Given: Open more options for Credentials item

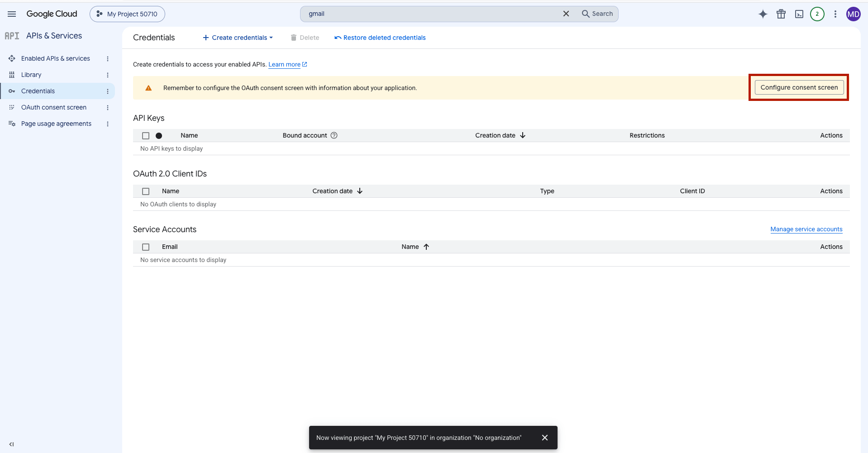Looking at the screenshot, I should [108, 91].
